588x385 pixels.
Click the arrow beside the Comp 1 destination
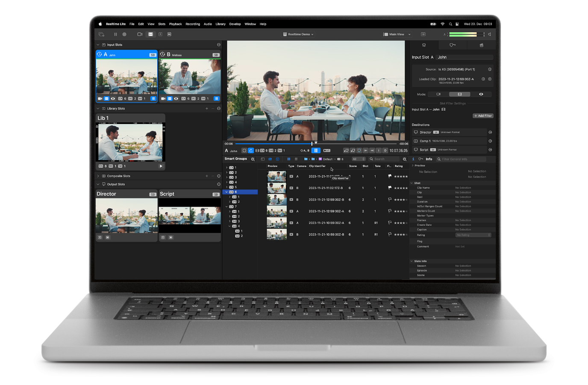(490, 141)
